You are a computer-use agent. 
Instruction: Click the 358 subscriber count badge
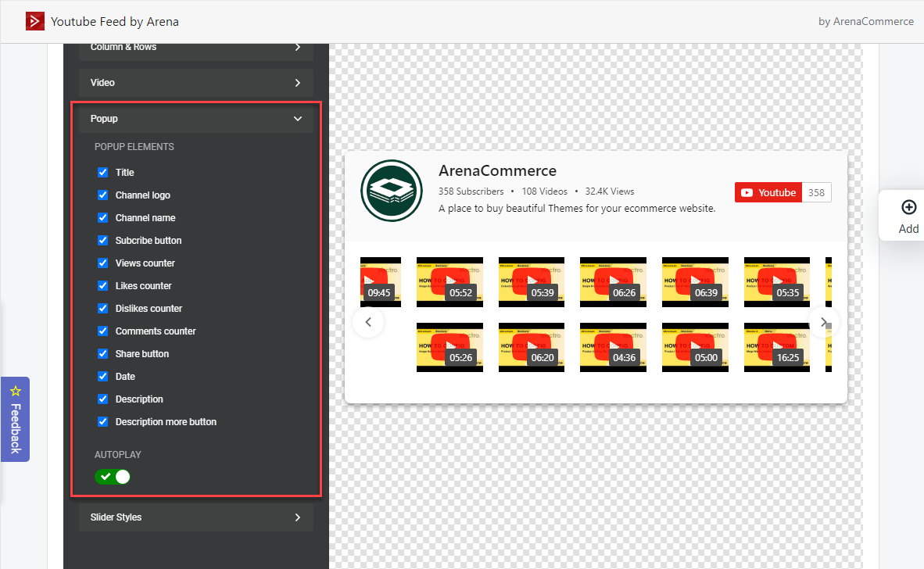pos(816,192)
